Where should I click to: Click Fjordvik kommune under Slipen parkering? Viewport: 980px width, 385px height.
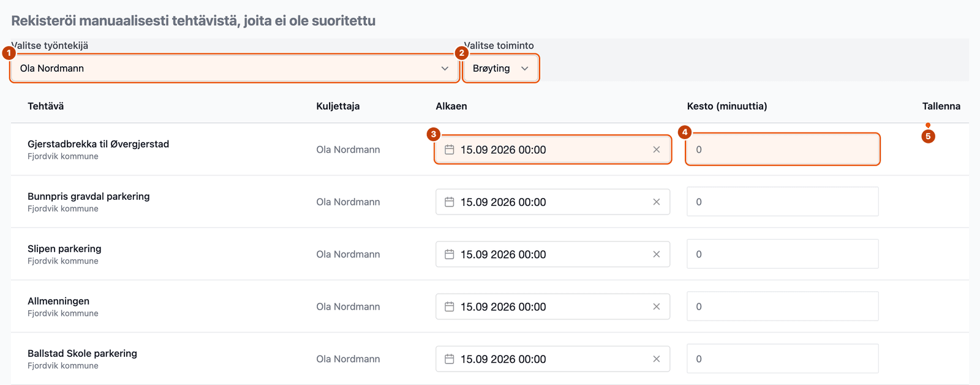pyautogui.click(x=62, y=261)
